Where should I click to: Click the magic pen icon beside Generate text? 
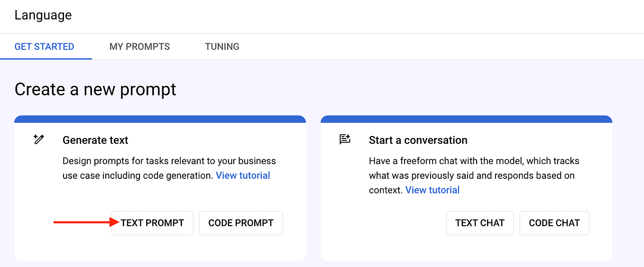click(x=39, y=139)
